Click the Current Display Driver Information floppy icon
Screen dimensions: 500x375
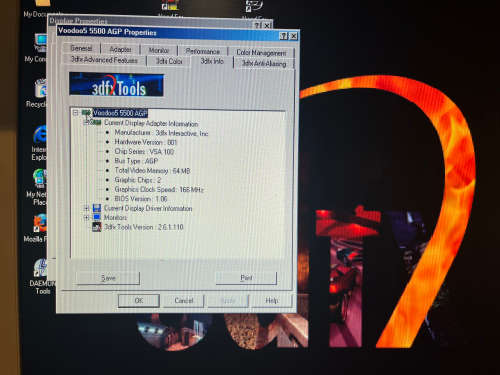(x=97, y=208)
